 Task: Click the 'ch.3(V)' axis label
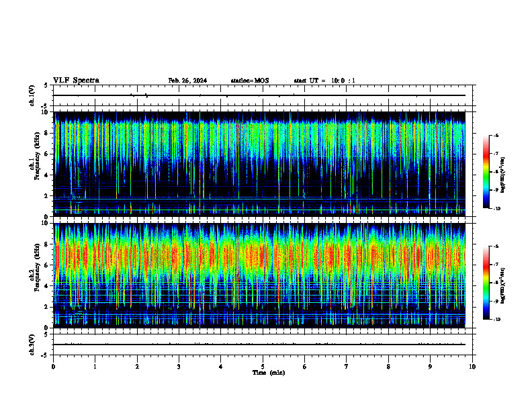tap(32, 345)
